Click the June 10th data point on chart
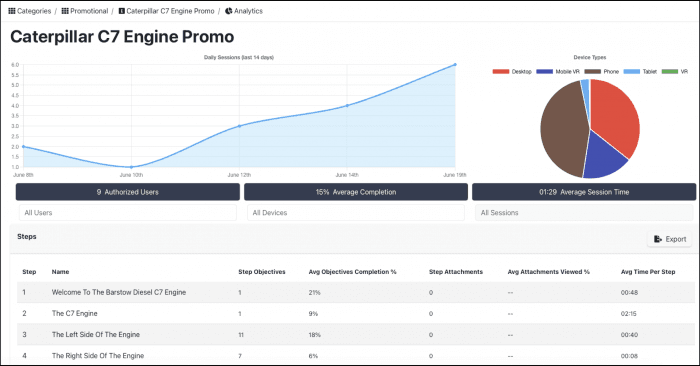700x366 pixels. (x=131, y=167)
